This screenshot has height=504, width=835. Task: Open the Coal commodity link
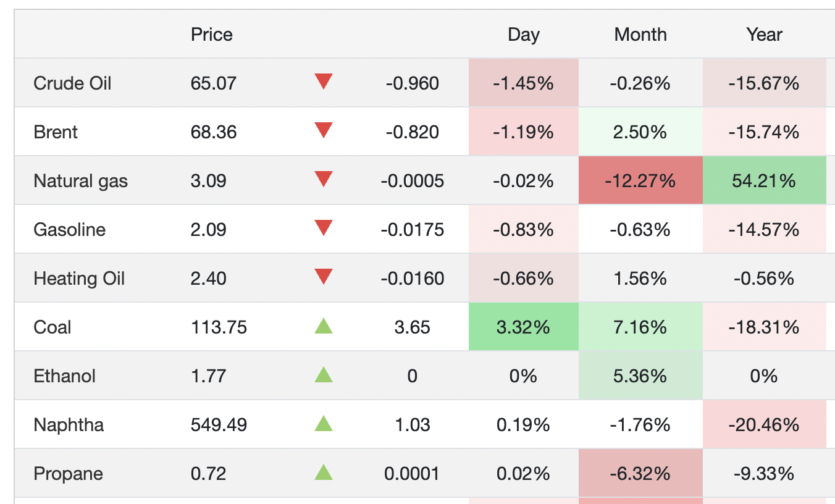coord(52,327)
